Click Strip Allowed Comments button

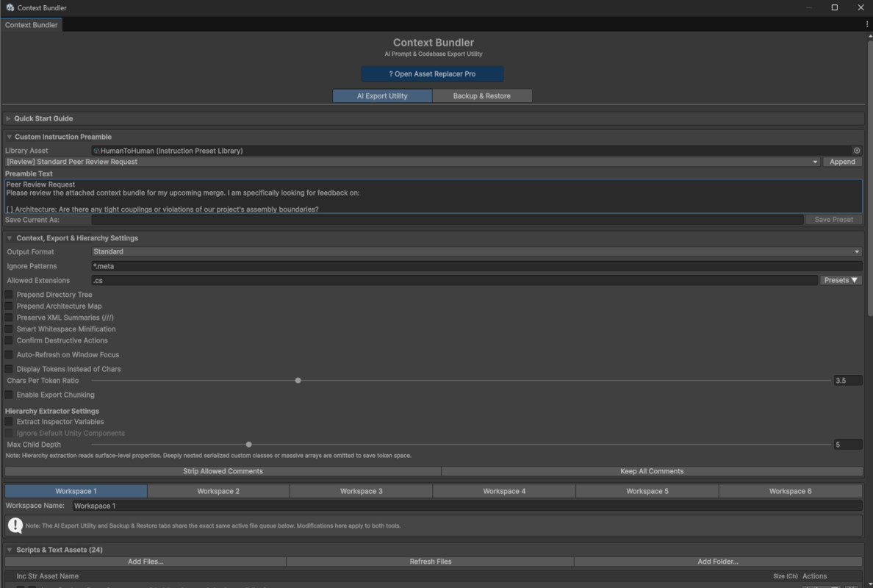pos(223,471)
